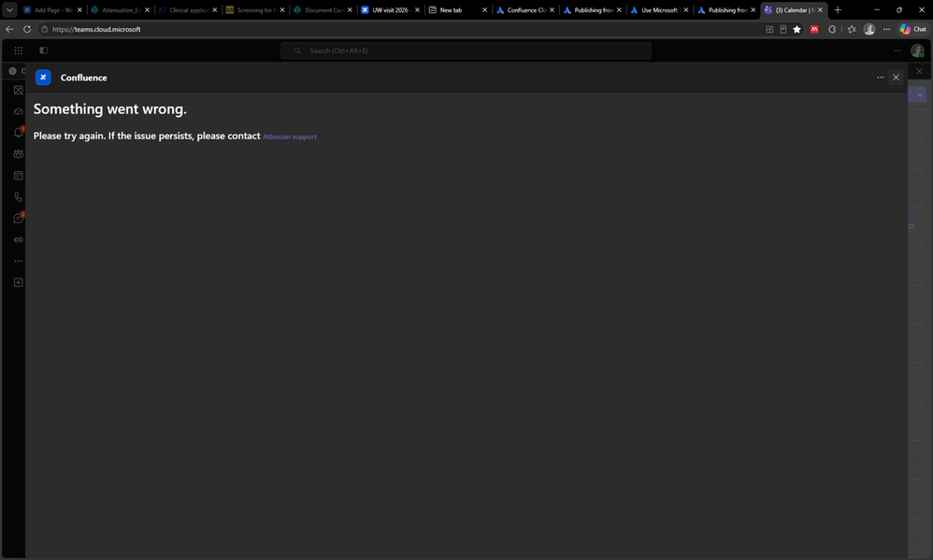The image size is (933, 560).
Task: Close the Add Page browser tab
Action: pos(79,10)
